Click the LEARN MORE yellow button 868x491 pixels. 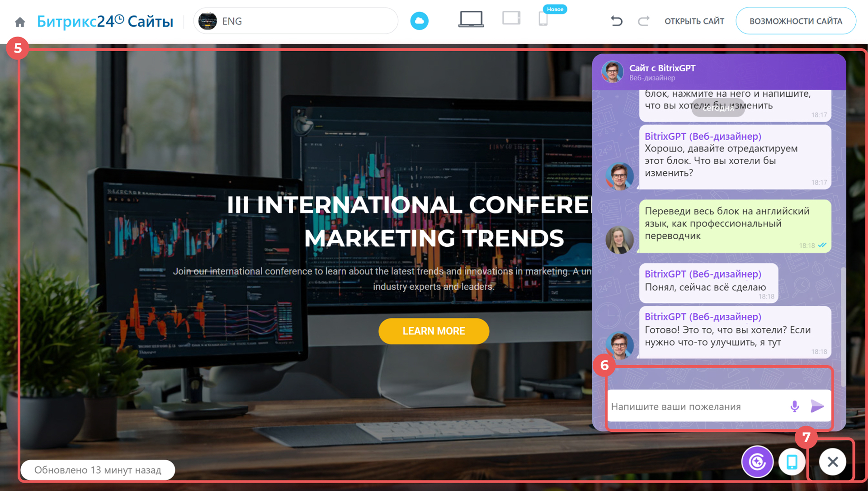pos(434,331)
